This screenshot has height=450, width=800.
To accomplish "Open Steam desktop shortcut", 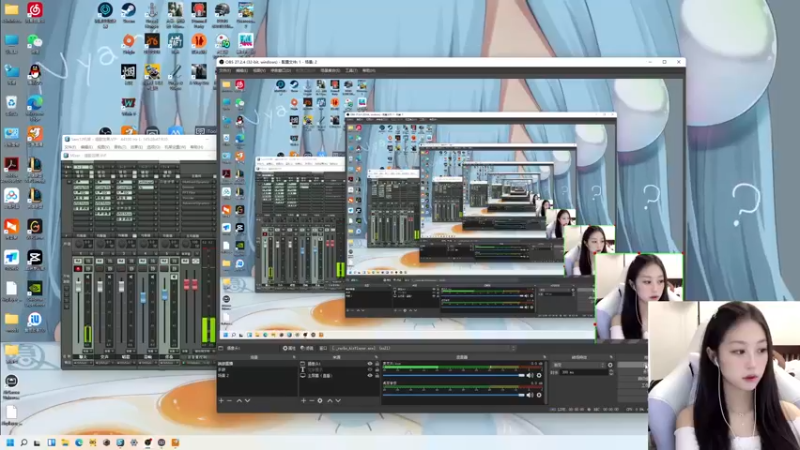I will pos(128,10).
